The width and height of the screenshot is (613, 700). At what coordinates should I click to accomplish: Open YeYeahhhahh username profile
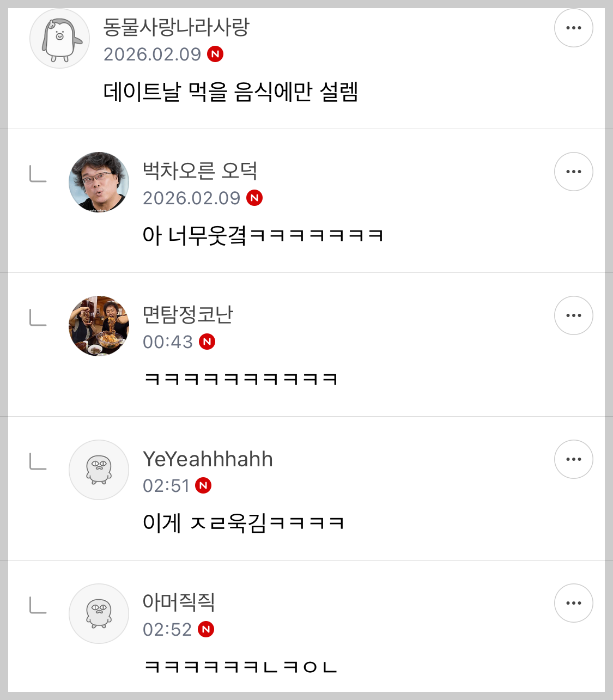point(208,459)
